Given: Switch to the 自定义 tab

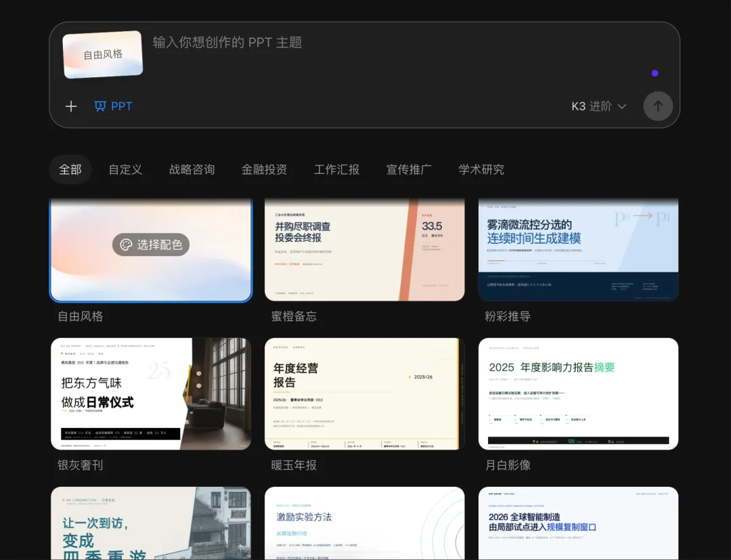Looking at the screenshot, I should (125, 169).
